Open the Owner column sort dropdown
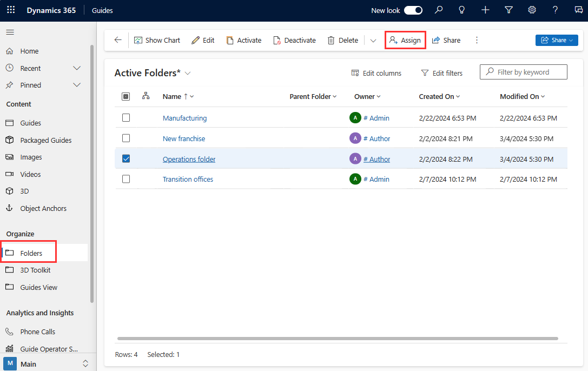 [378, 96]
